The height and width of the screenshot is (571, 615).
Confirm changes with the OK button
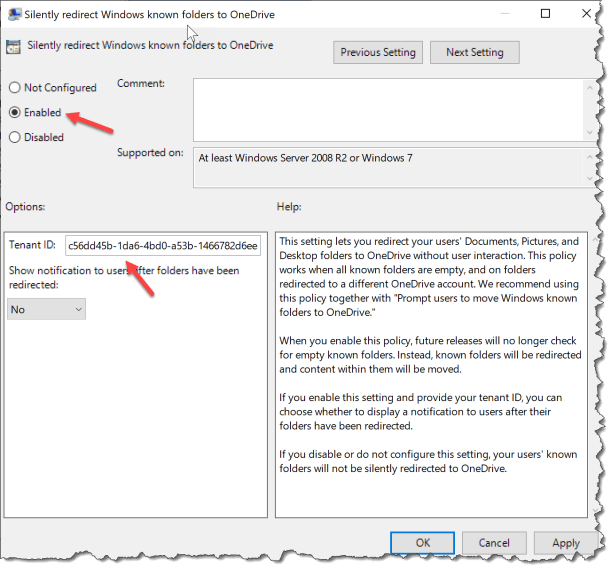423,543
